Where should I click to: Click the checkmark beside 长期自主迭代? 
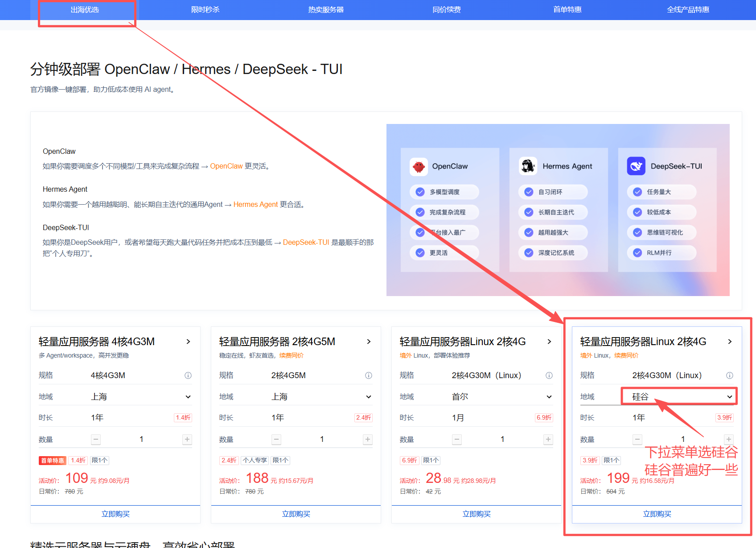click(529, 212)
